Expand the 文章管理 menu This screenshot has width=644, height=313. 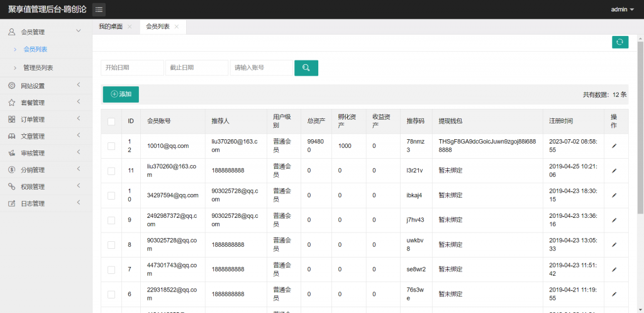tap(79, 136)
